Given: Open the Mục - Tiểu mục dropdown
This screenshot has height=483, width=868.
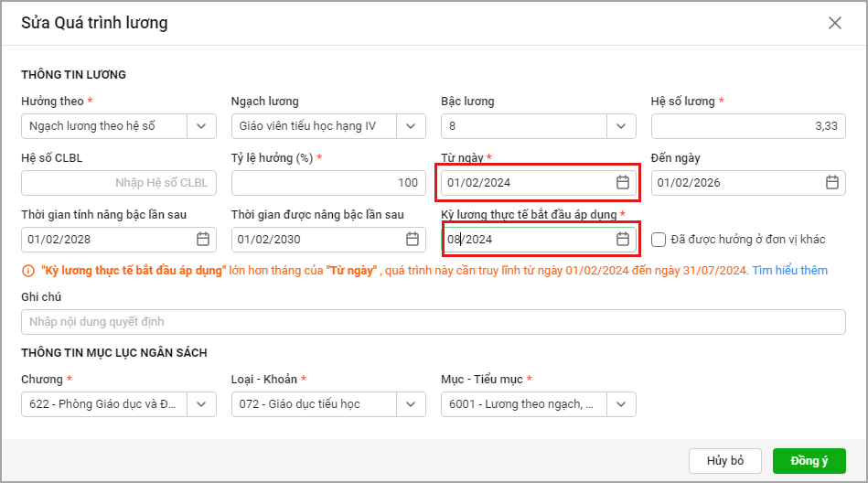Looking at the screenshot, I should coord(621,404).
